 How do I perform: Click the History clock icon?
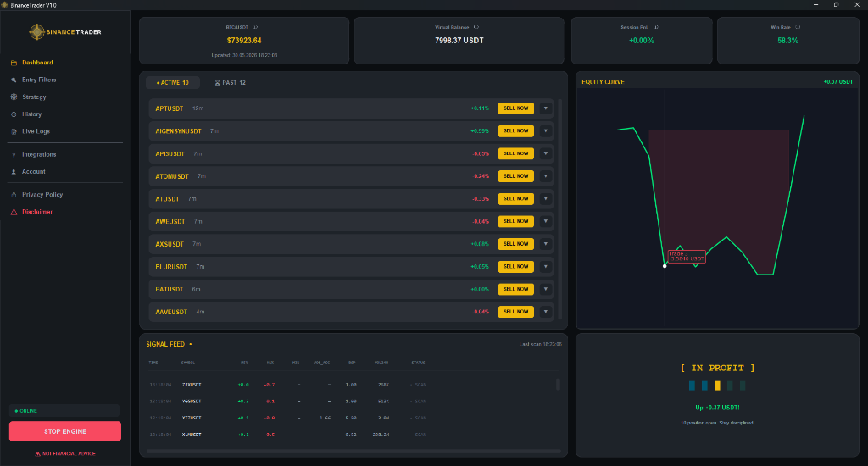tap(14, 114)
